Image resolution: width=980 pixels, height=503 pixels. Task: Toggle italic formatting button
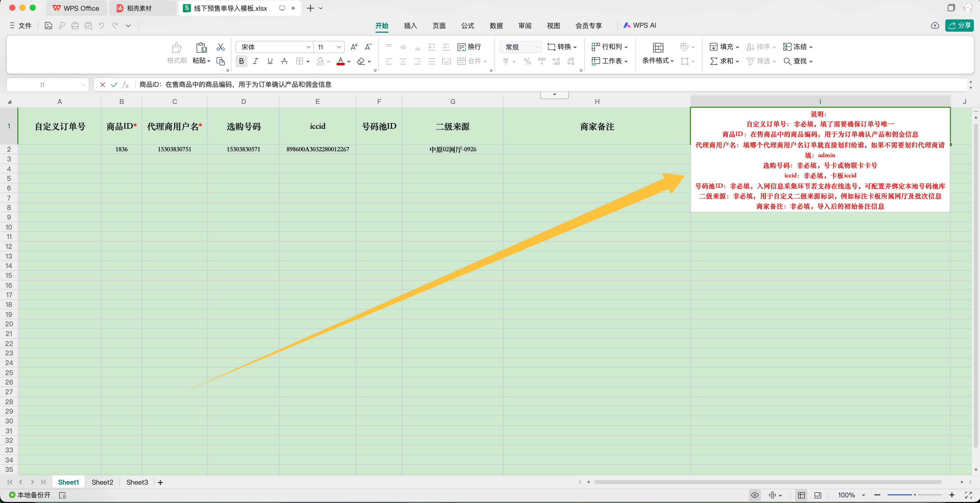(256, 61)
